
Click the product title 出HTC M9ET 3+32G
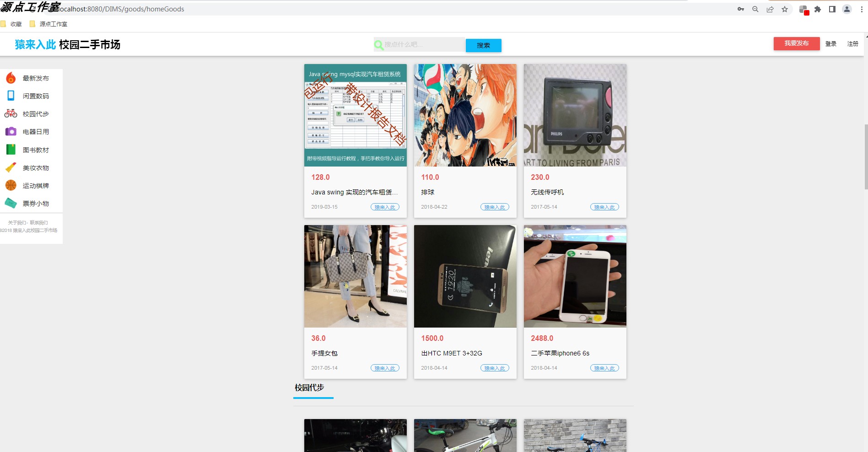click(x=452, y=353)
